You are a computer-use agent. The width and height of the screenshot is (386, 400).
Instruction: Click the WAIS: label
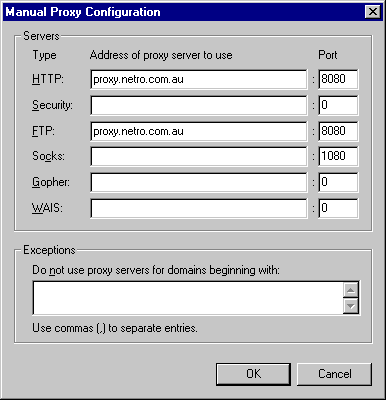47,208
